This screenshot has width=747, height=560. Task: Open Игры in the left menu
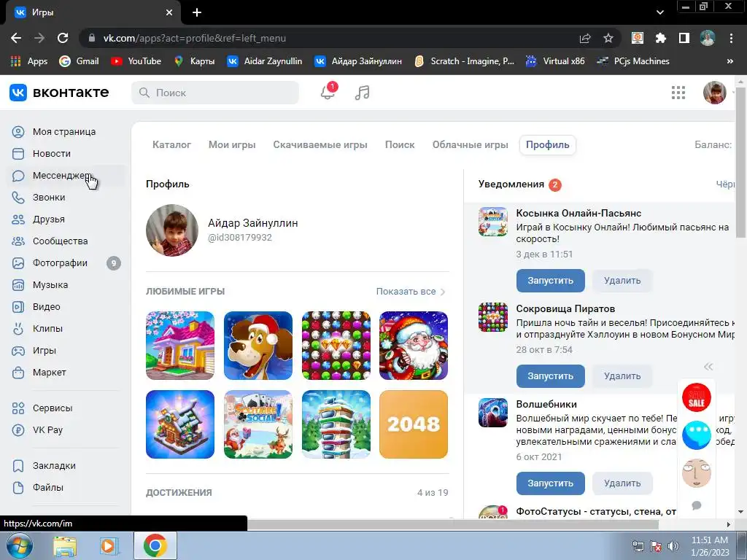click(44, 351)
